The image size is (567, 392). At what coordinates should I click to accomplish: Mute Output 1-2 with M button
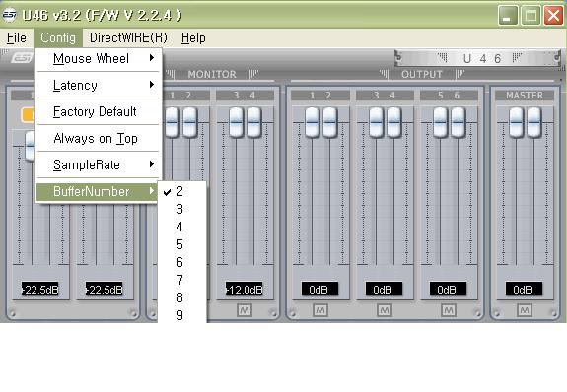point(319,310)
